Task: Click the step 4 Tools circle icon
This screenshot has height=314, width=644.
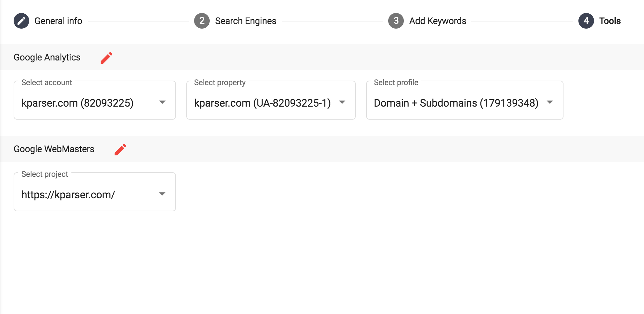Action: (x=586, y=21)
